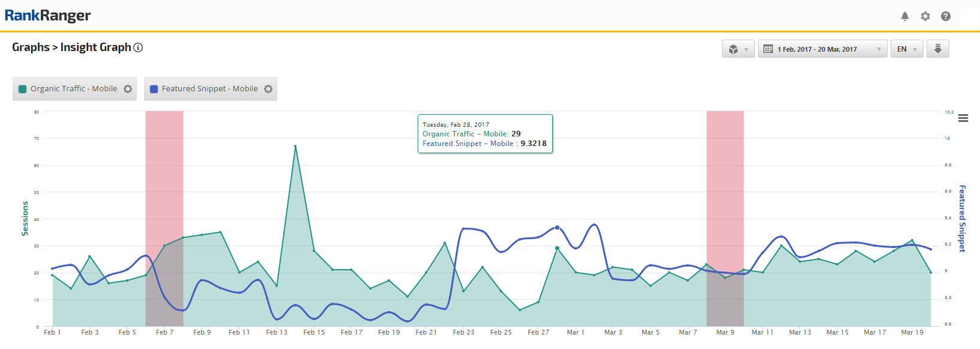Click the Graphs breadcrumb link

[x=31, y=47]
